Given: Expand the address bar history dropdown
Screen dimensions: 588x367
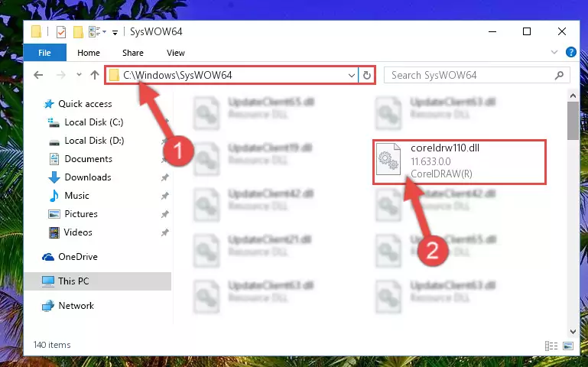Looking at the screenshot, I should click(352, 76).
